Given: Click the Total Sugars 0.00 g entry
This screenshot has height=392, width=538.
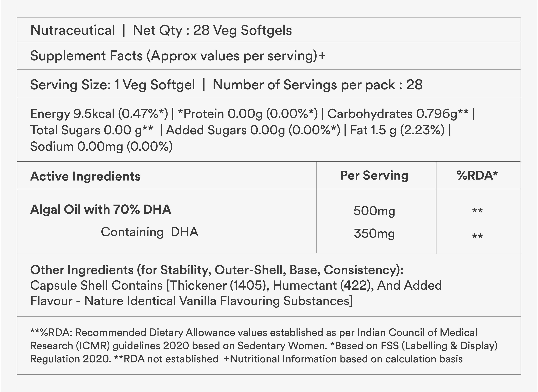Looking at the screenshot, I should coord(92,130).
